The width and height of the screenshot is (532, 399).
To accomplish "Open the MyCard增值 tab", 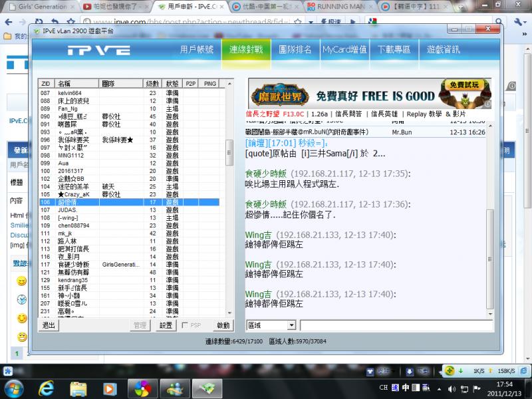I will [344, 50].
